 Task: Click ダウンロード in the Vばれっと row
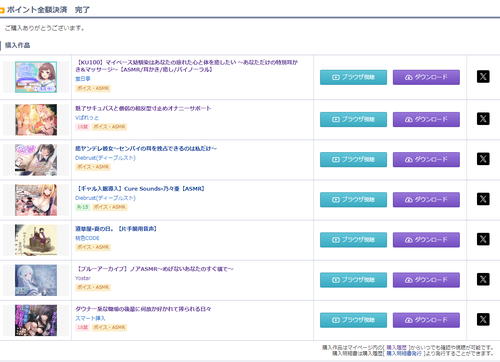click(426, 119)
